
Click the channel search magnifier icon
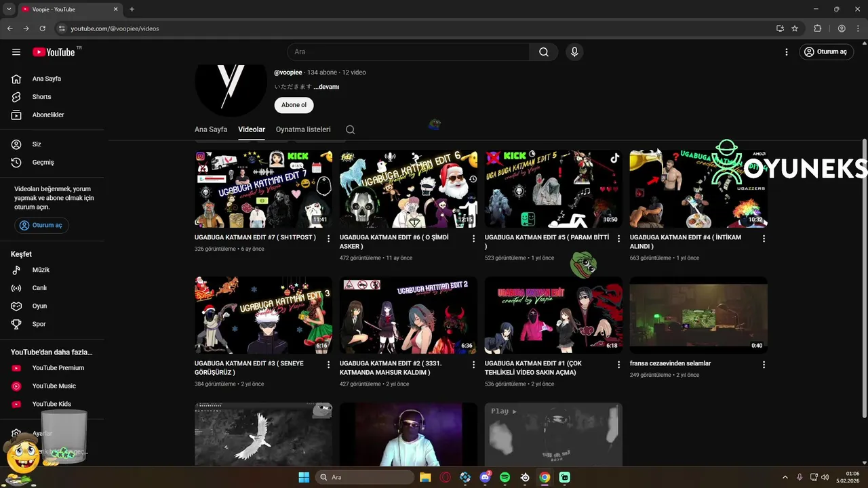pos(350,129)
